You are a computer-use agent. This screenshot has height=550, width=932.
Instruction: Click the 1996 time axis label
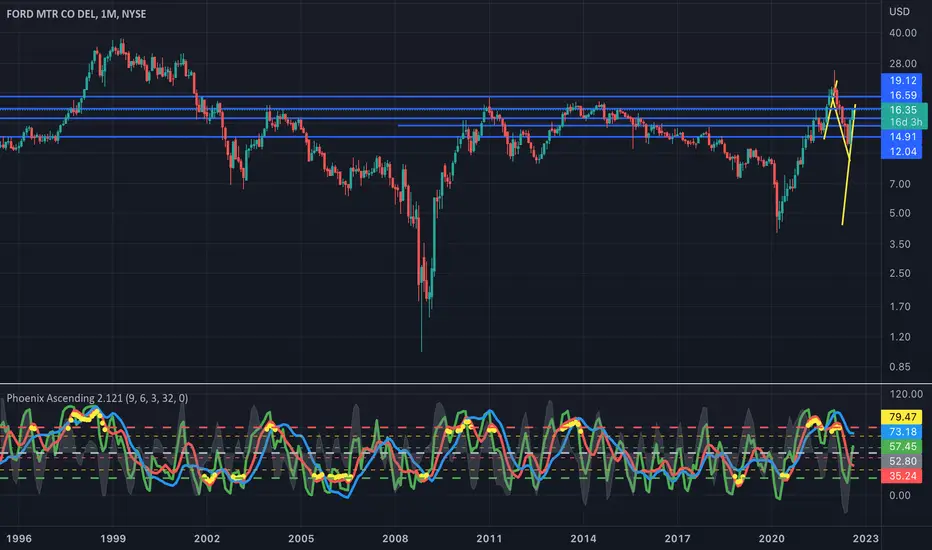[18, 539]
